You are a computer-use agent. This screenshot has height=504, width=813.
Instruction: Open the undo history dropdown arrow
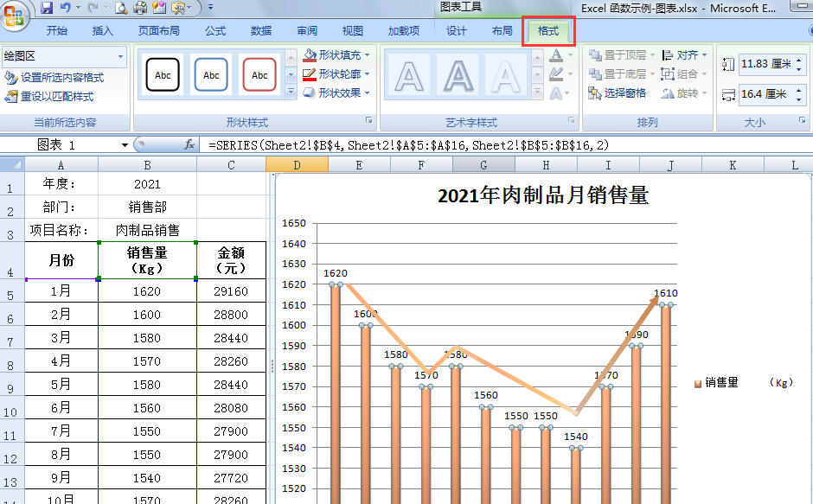pos(79,8)
